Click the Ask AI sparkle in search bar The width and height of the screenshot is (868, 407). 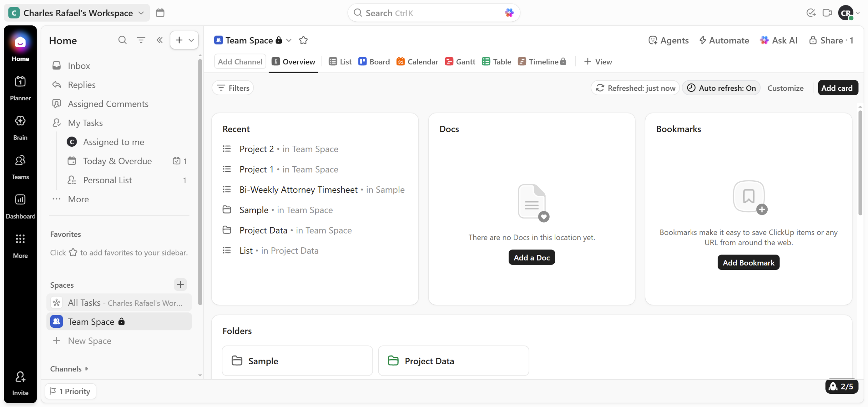pos(509,13)
